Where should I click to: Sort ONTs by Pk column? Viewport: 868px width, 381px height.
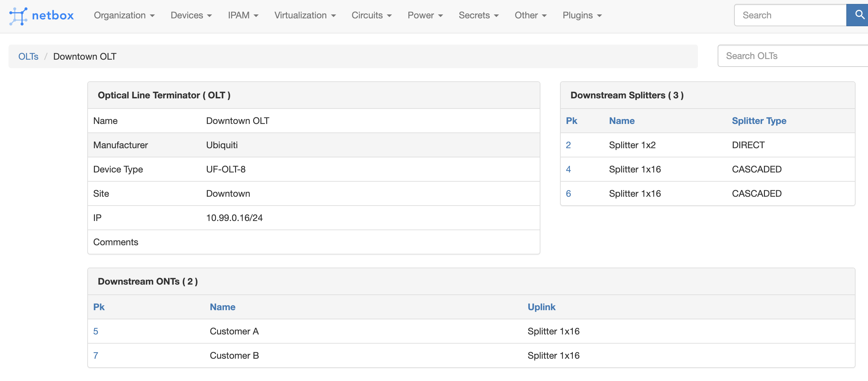click(99, 307)
